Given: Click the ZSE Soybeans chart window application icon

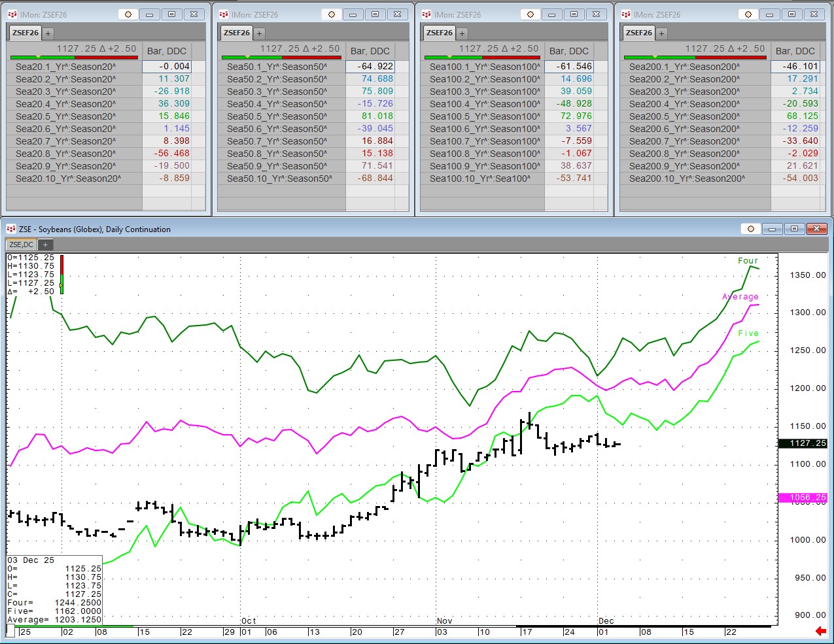Looking at the screenshot, I should (x=10, y=229).
